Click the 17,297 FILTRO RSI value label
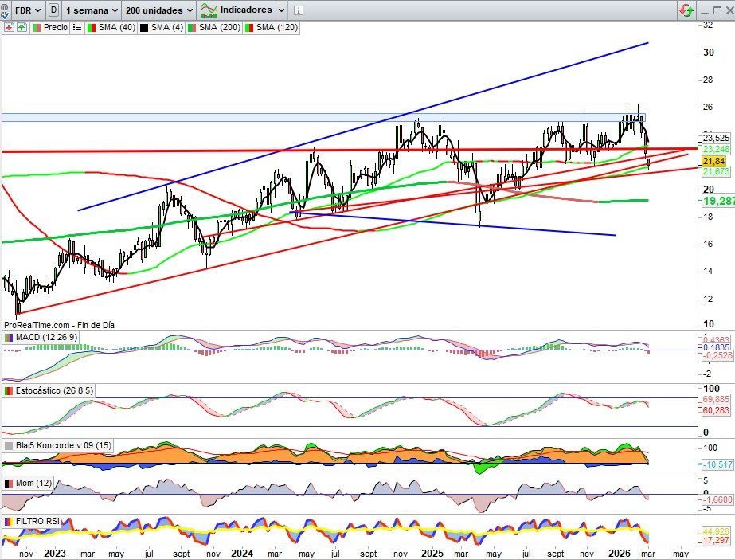This screenshot has width=735, height=560. click(716, 540)
